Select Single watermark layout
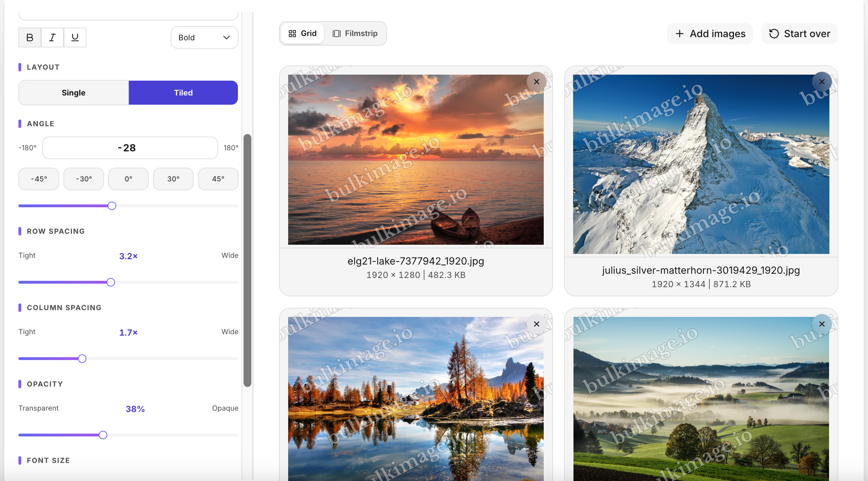Viewport: 868px width, 481px height. tap(74, 93)
